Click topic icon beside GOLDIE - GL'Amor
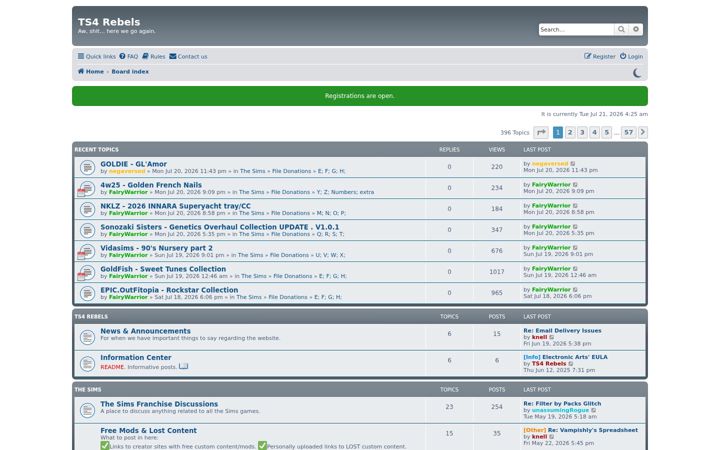Screen dimensions: 720x450 (x=87, y=168)
